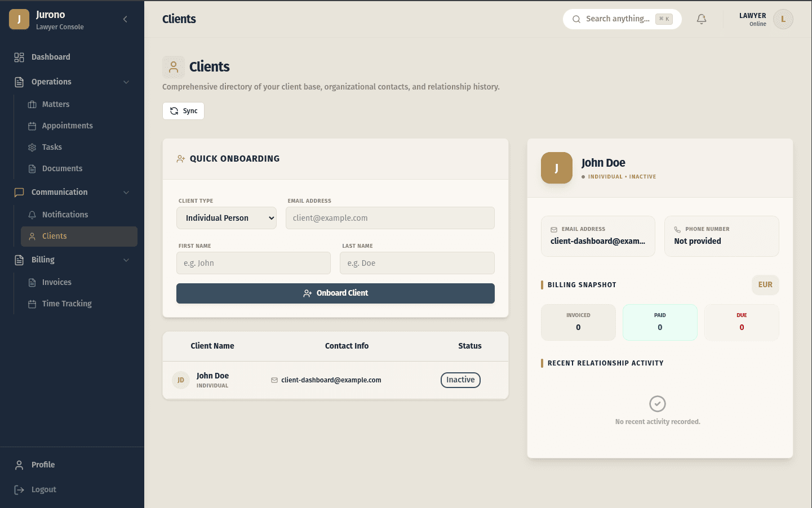Click the John Doe avatar in details panel
This screenshot has width=812, height=508.
[x=557, y=168]
